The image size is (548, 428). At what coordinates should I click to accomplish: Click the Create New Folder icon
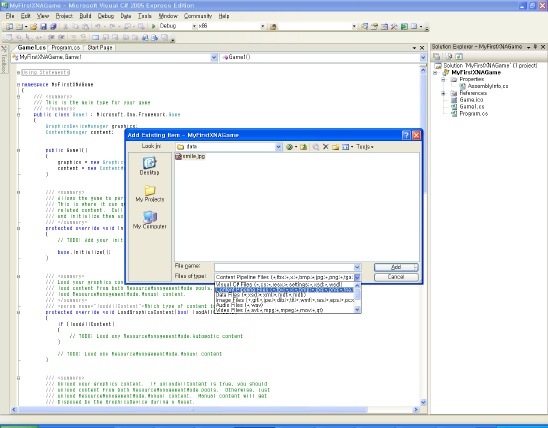point(336,147)
